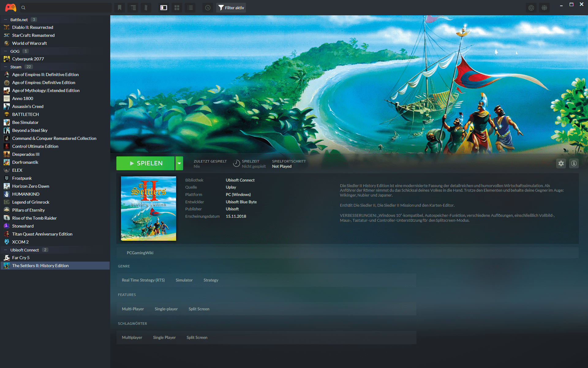
Task: Click the green SPIELEN button
Action: [145, 163]
